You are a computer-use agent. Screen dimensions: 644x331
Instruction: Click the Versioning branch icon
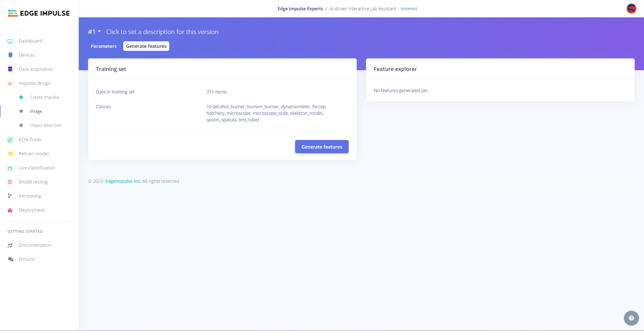[x=10, y=196]
